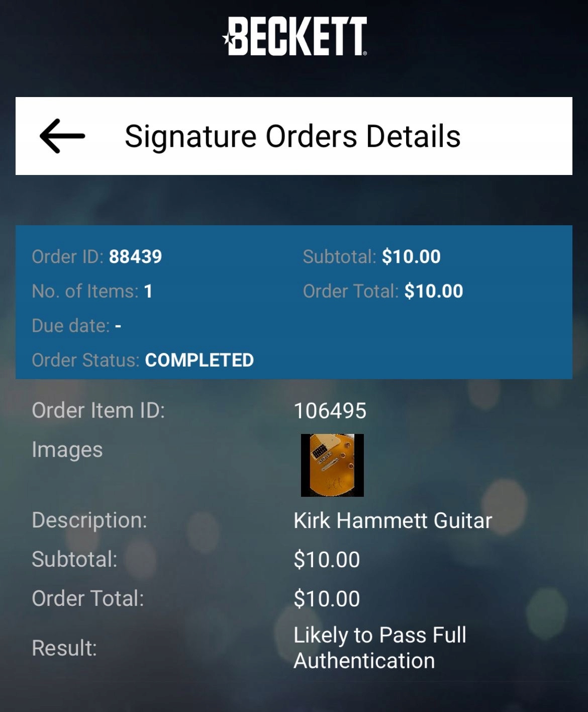
Task: Tap the No. of Items value
Action: pyautogui.click(x=148, y=291)
